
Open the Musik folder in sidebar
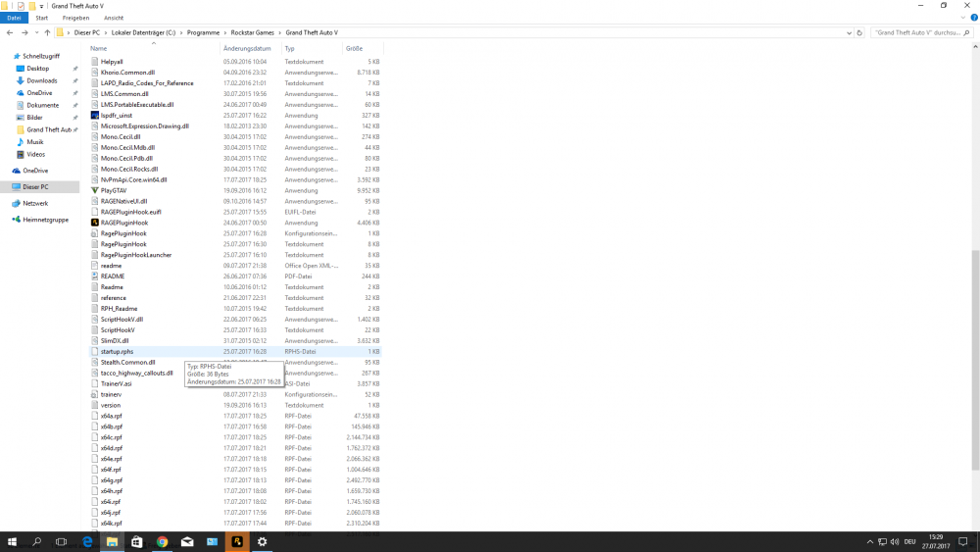pos(35,142)
